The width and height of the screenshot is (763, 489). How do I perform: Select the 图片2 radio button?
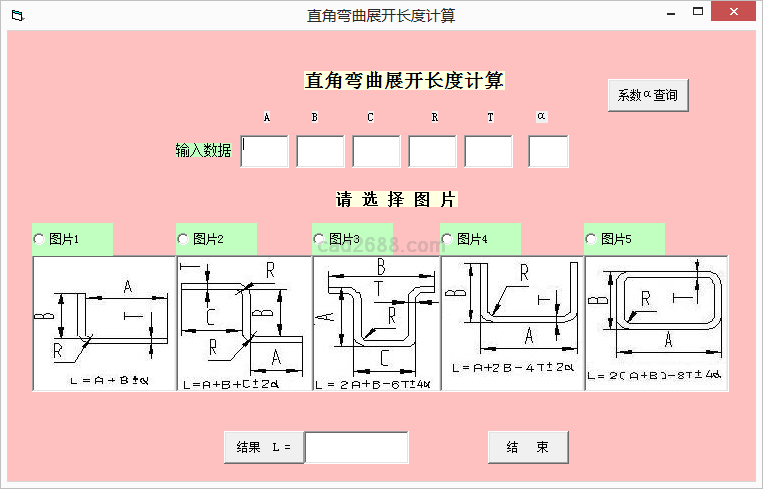[184, 239]
